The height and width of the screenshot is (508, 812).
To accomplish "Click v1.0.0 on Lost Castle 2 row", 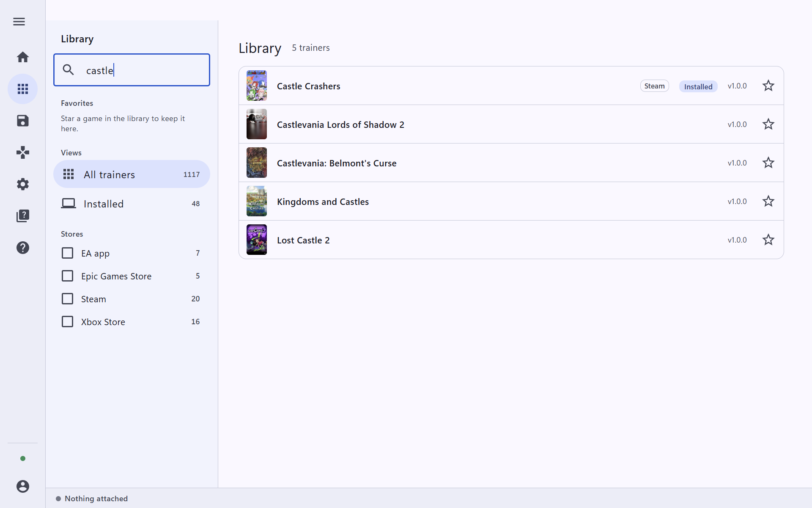I will tap(737, 240).
